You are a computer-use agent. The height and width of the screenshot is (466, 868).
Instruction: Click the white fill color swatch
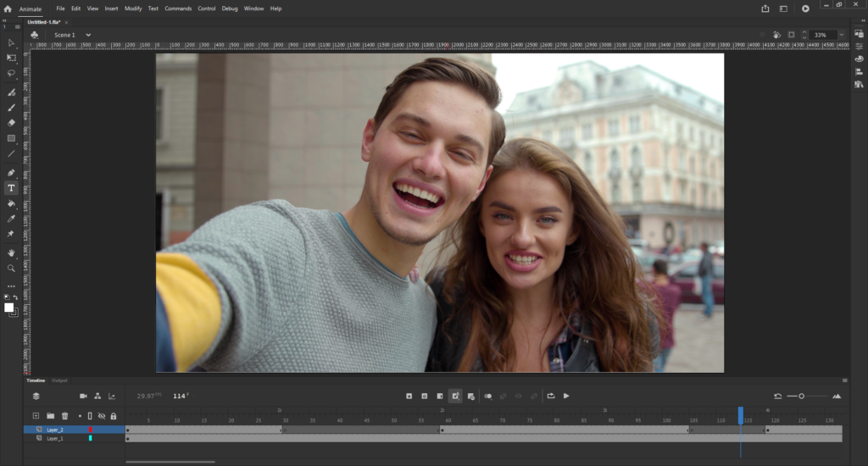[9, 308]
